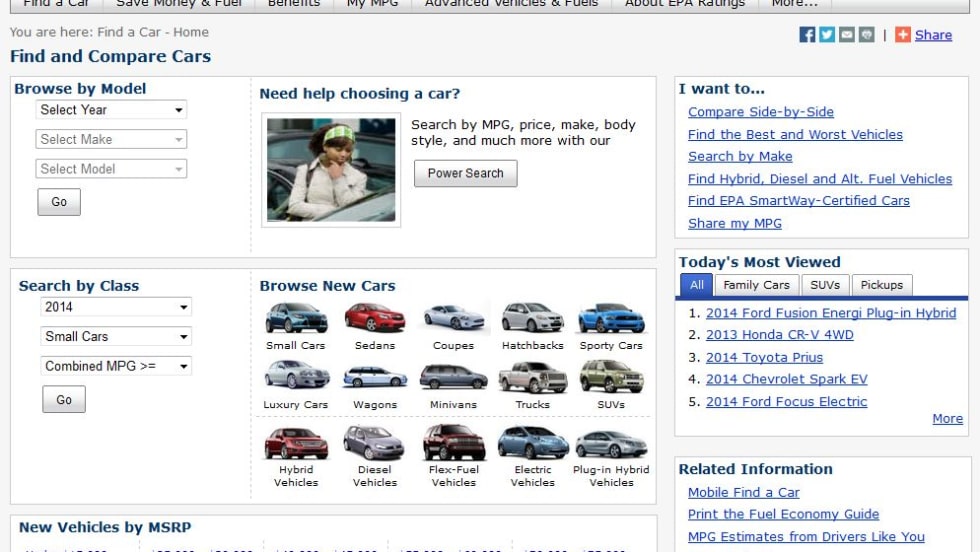
Task: Choose the Trucks category icon
Action: click(532, 377)
